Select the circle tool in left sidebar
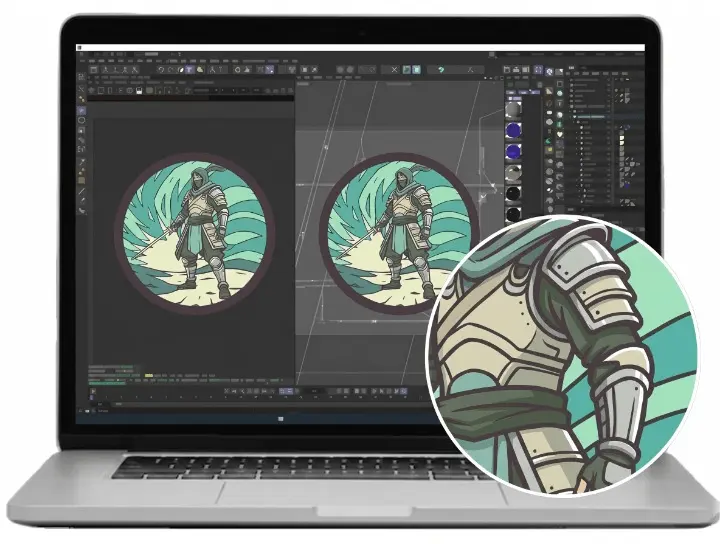This screenshot has width=720, height=544. pyautogui.click(x=82, y=120)
